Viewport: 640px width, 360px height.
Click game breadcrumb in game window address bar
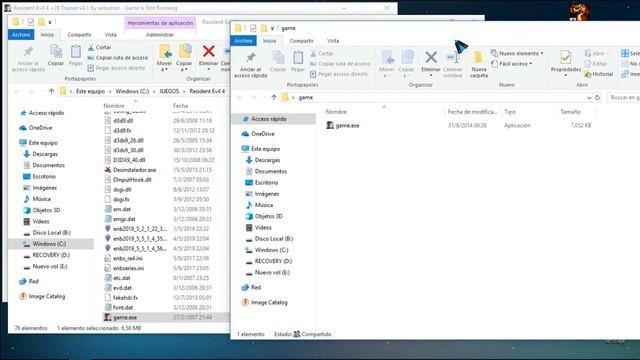tap(305, 98)
